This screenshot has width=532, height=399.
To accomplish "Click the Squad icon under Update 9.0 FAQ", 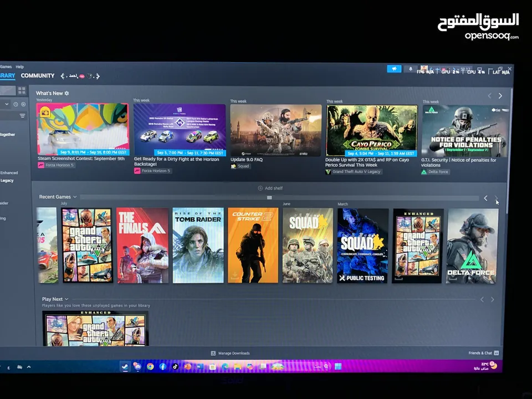I will coord(233,166).
